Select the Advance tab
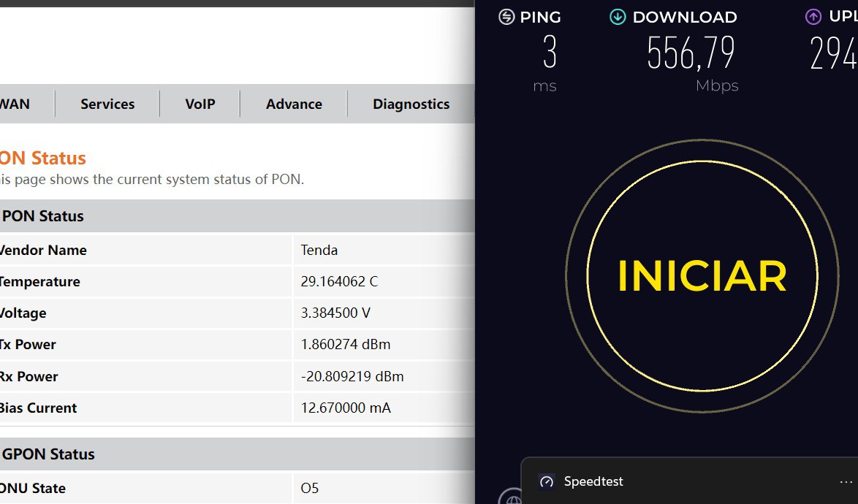The width and height of the screenshot is (858, 504). (294, 104)
